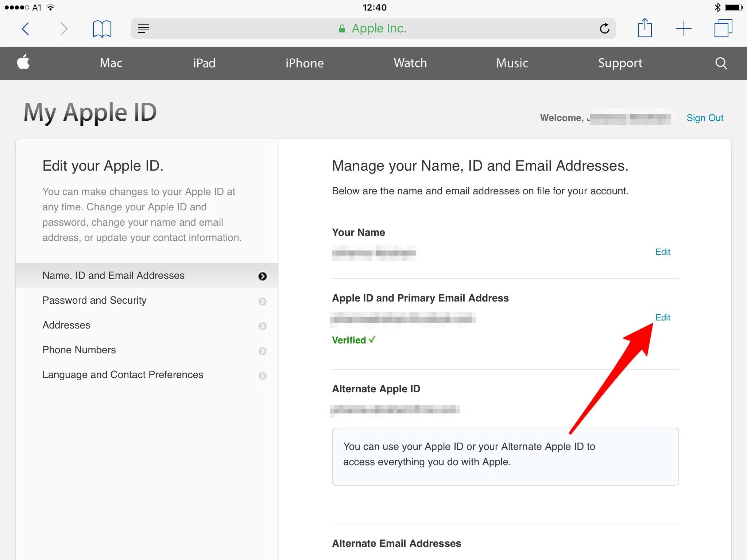Expand Password and Security chevron
The width and height of the screenshot is (747, 560).
(x=262, y=301)
